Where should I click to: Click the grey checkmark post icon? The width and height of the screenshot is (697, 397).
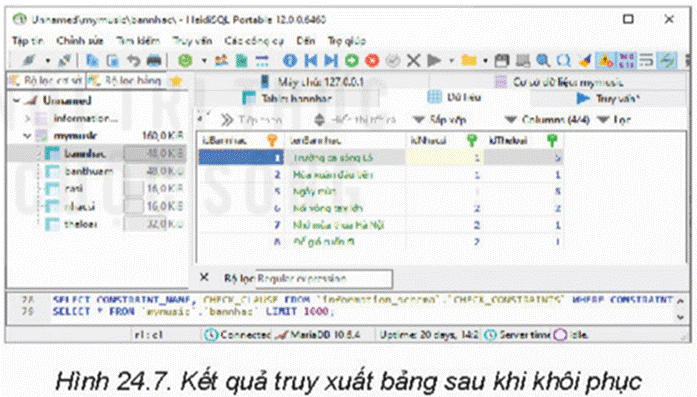pyautogui.click(x=393, y=60)
